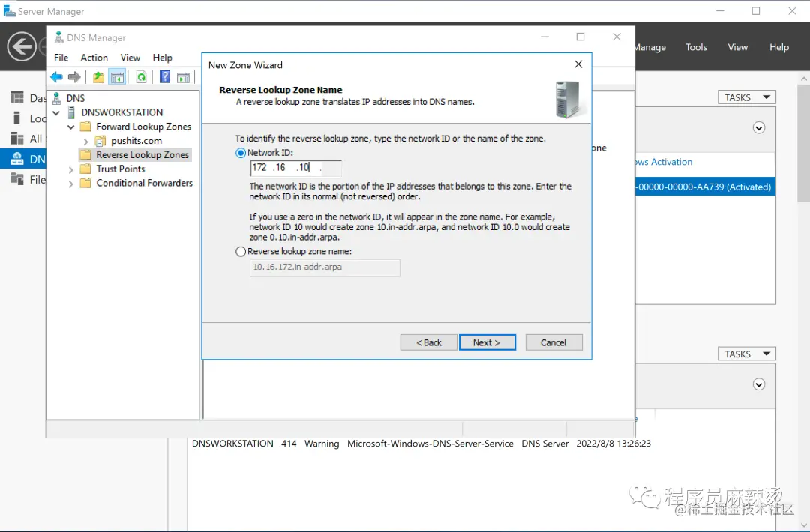The image size is (810, 532).
Task: Click the Server Manager round back arrow
Action: (x=22, y=46)
